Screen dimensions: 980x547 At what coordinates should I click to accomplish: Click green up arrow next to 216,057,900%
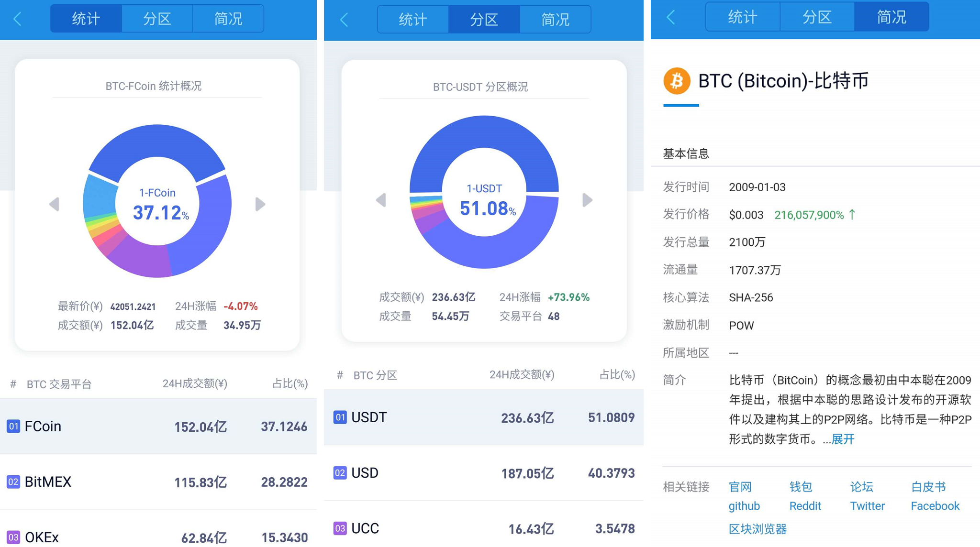coord(852,215)
